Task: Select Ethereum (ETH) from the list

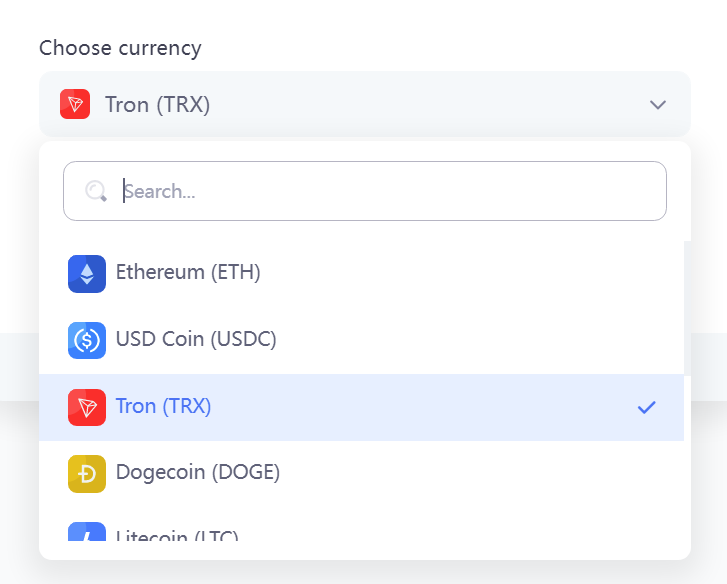Action: tap(188, 272)
